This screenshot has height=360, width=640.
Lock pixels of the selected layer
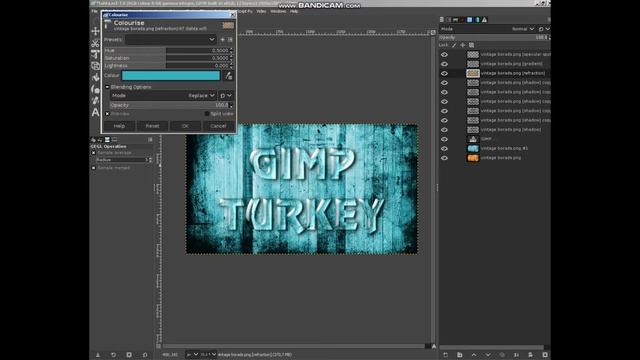point(454,45)
